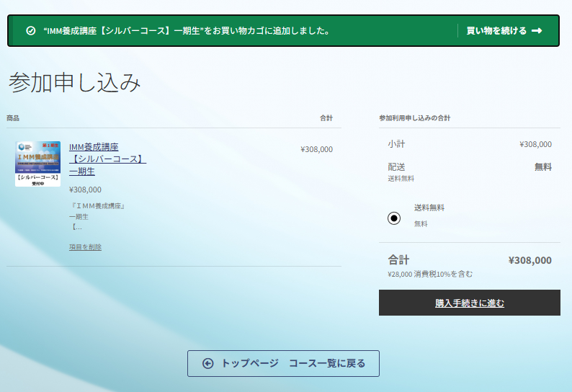Click the circled left arrow icon
Screen dimensions: 572x392
click(x=208, y=363)
